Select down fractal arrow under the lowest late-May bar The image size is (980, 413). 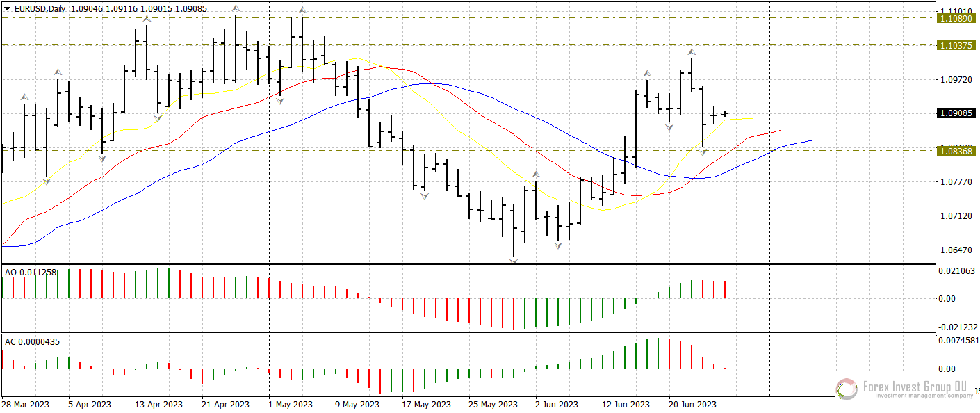pyautogui.click(x=514, y=261)
